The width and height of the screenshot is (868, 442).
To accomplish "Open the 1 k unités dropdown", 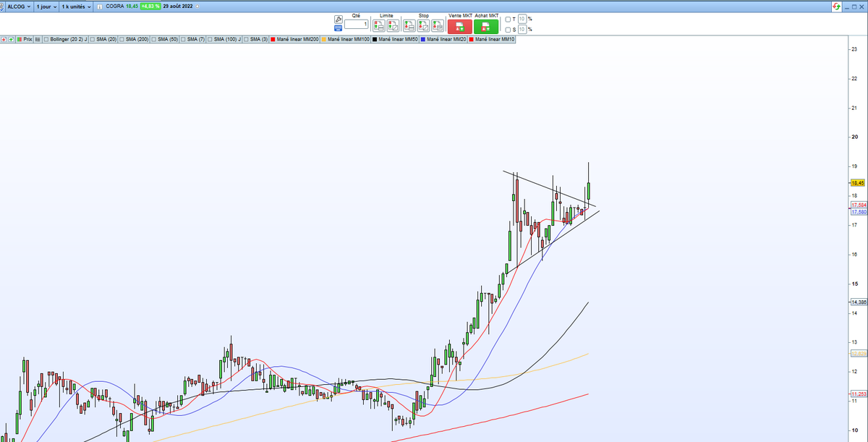I will tap(76, 6).
